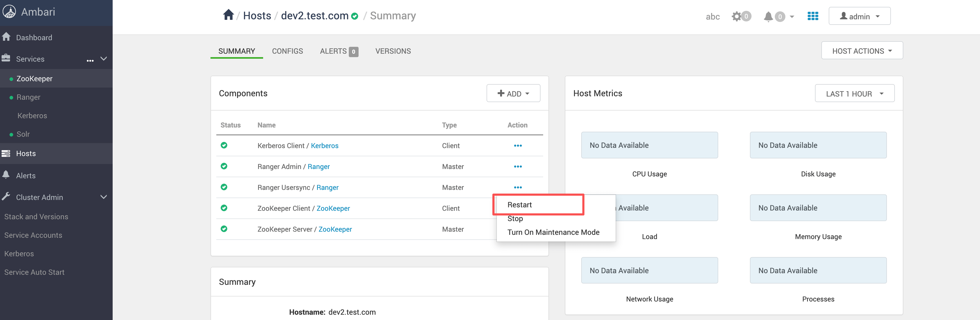This screenshot has width=980, height=320.
Task: Open Kerberos Client action dots menu
Action: (518, 146)
